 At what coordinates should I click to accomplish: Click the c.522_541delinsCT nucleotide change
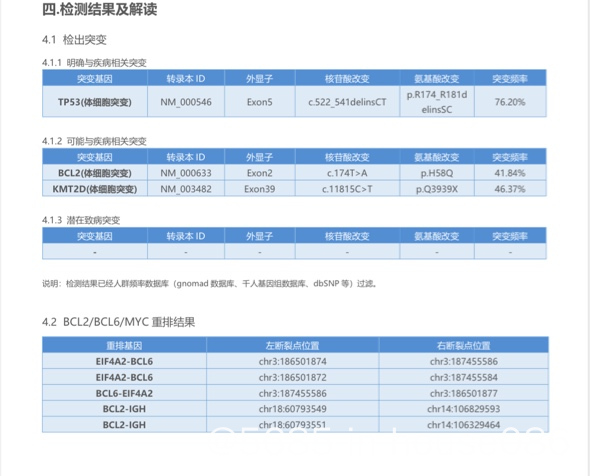[347, 102]
